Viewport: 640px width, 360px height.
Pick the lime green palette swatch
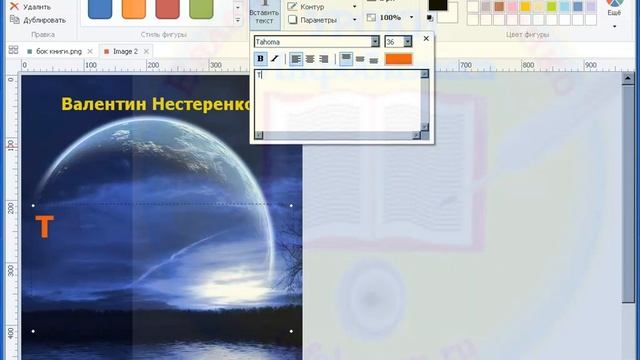coord(551,6)
